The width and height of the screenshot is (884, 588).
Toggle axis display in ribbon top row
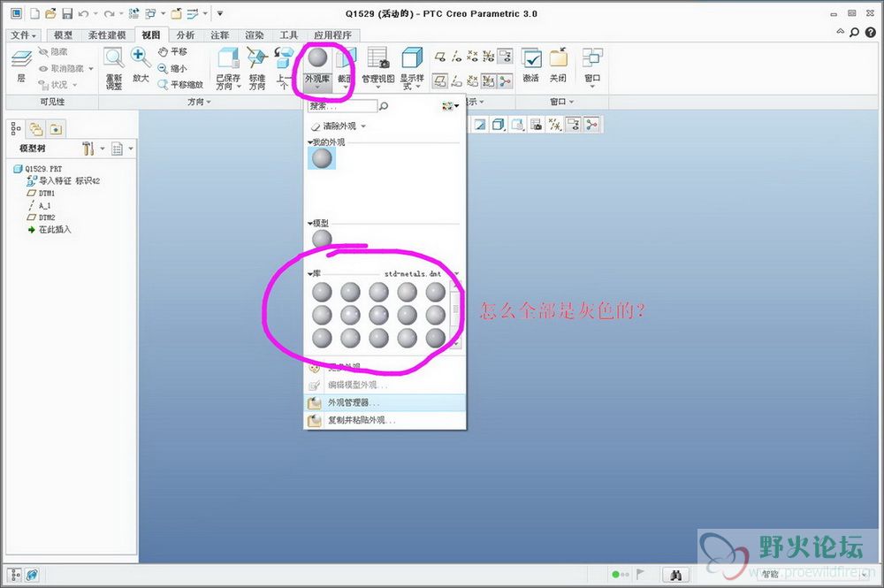tap(457, 56)
